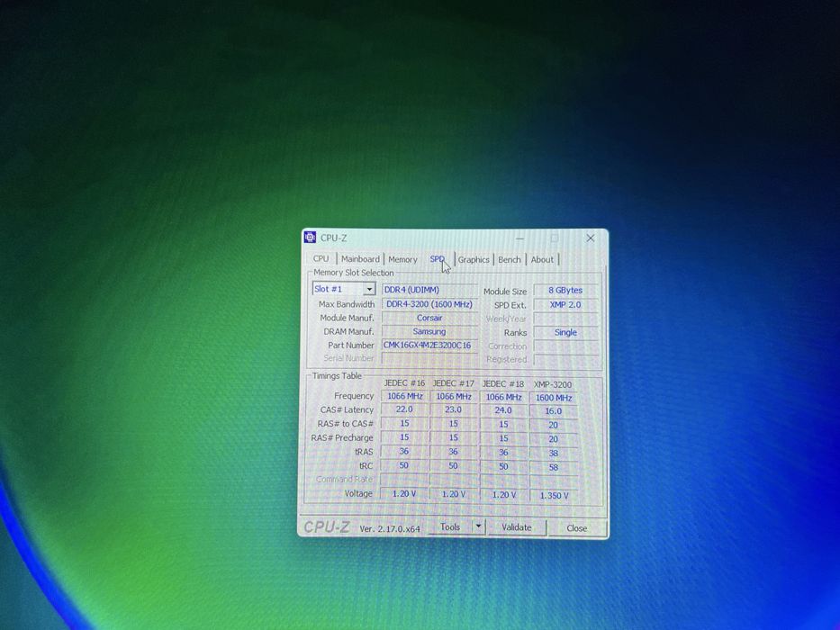Open the Mainboard tab
The height and width of the screenshot is (630, 840).
coord(360,259)
